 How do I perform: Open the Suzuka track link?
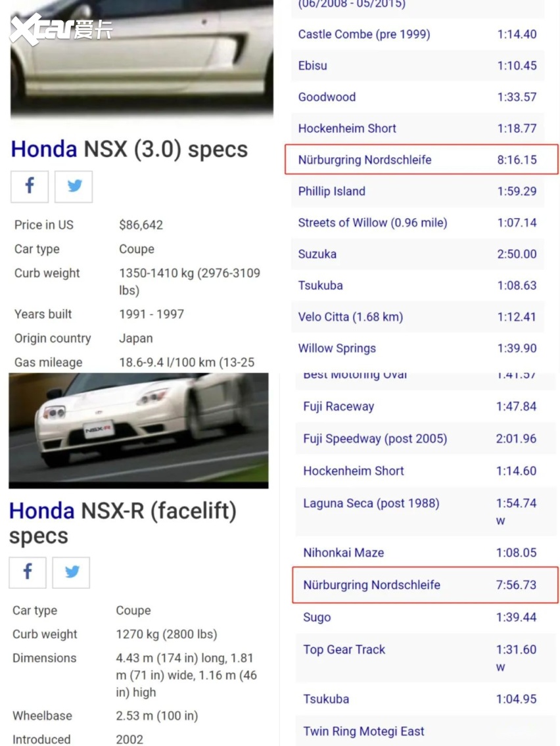[x=317, y=254]
